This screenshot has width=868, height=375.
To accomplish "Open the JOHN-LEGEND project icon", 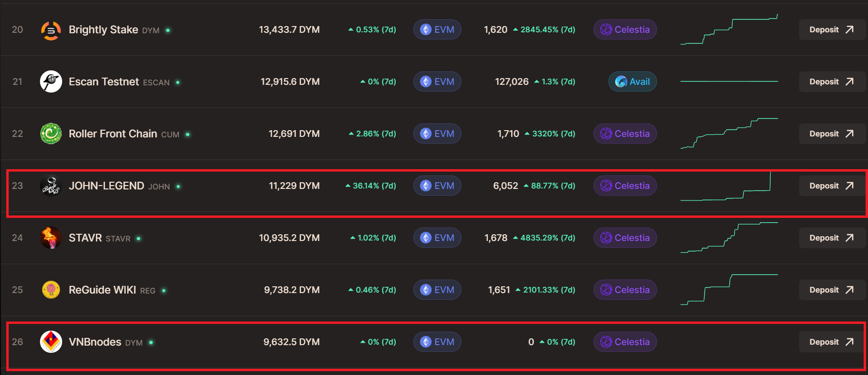I will click(51, 186).
